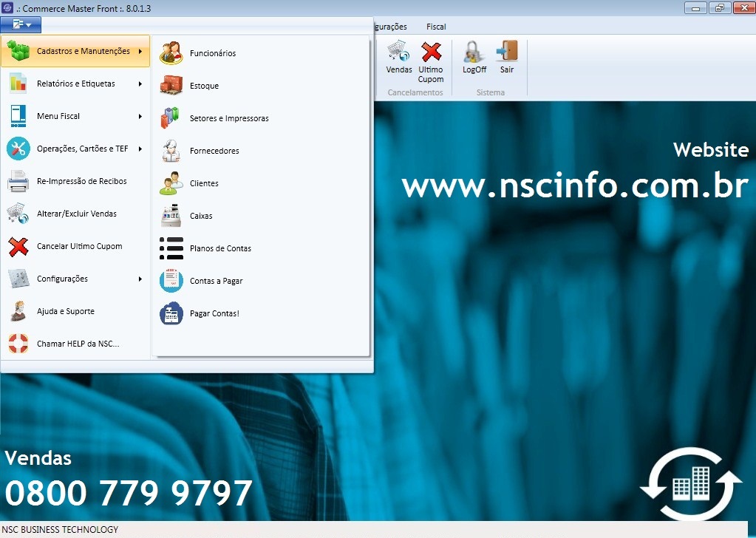The width and height of the screenshot is (756, 538).
Task: Click the Relatórios e Etiquetas chart icon
Action: pos(18,84)
